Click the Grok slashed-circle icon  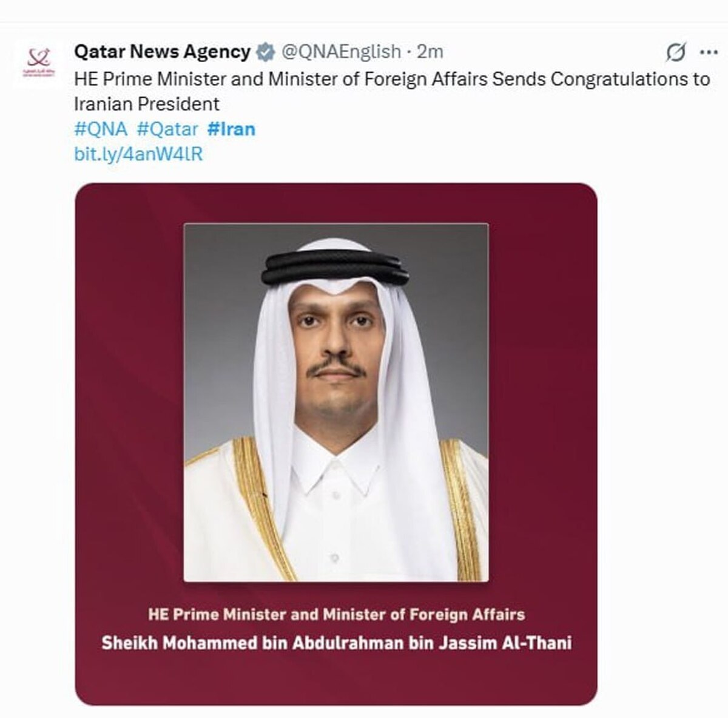676,53
